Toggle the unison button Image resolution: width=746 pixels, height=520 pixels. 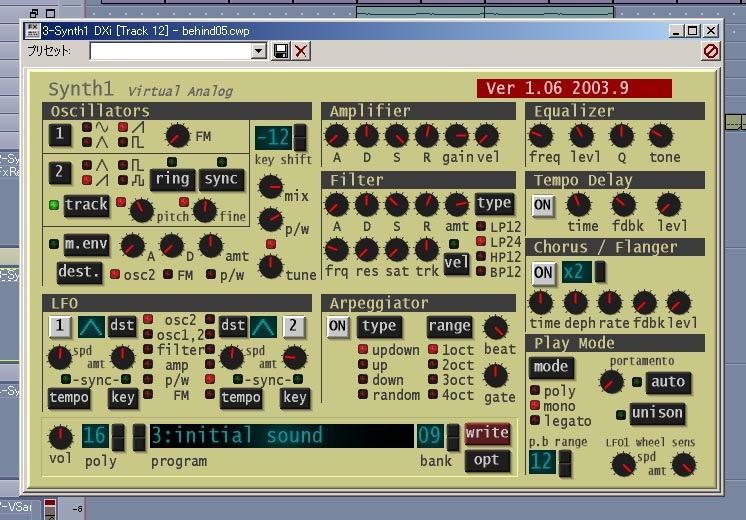pyautogui.click(x=657, y=413)
